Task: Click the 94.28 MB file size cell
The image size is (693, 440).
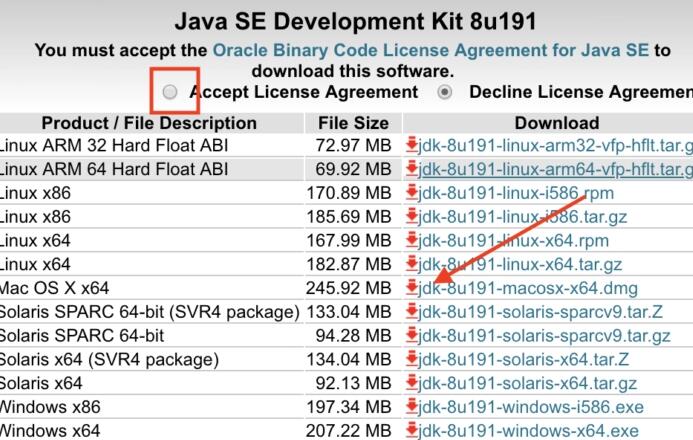Action: [x=354, y=336]
